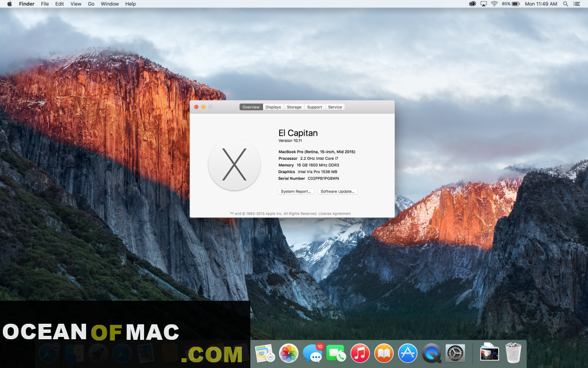
Task: Open the folder stack in the Dock
Action: [x=489, y=352]
